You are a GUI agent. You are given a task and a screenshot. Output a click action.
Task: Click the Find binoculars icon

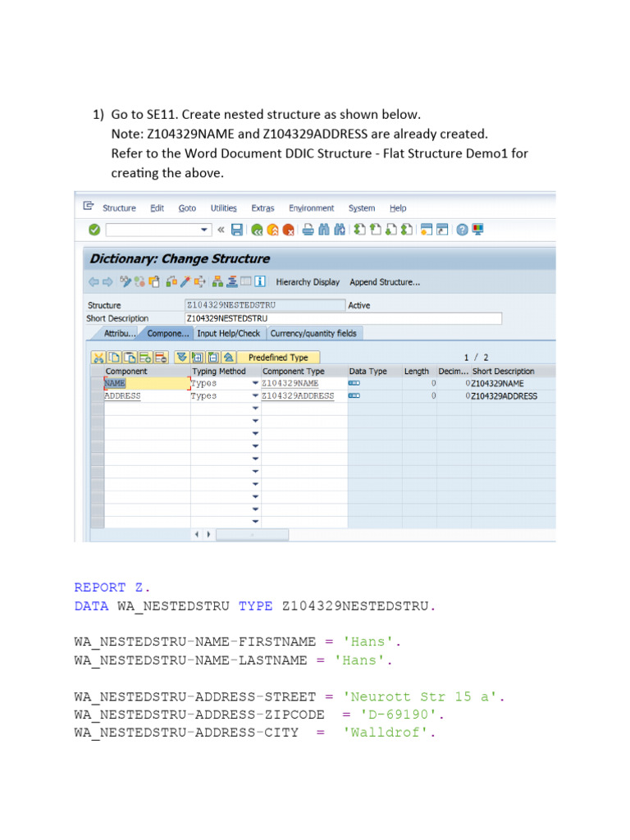[x=323, y=230]
